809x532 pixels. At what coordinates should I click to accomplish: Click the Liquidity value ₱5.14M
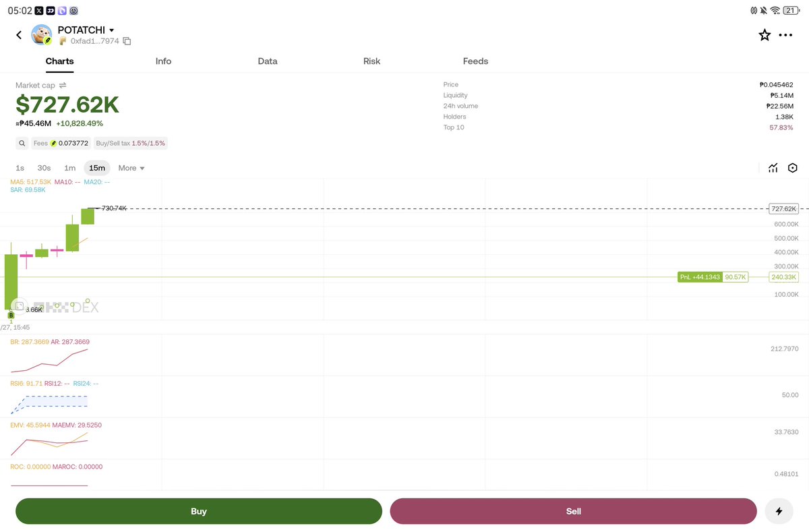coord(781,96)
